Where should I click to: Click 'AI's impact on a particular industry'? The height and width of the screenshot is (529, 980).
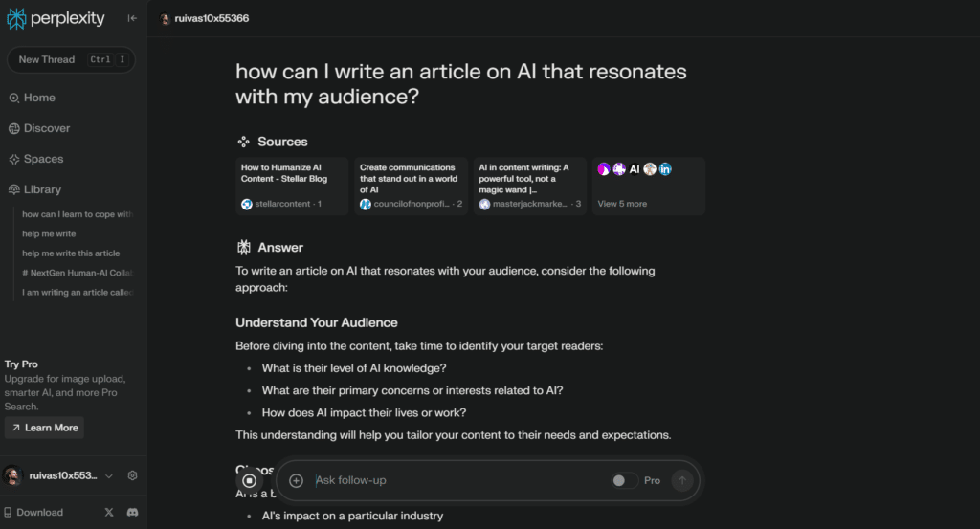(x=352, y=516)
